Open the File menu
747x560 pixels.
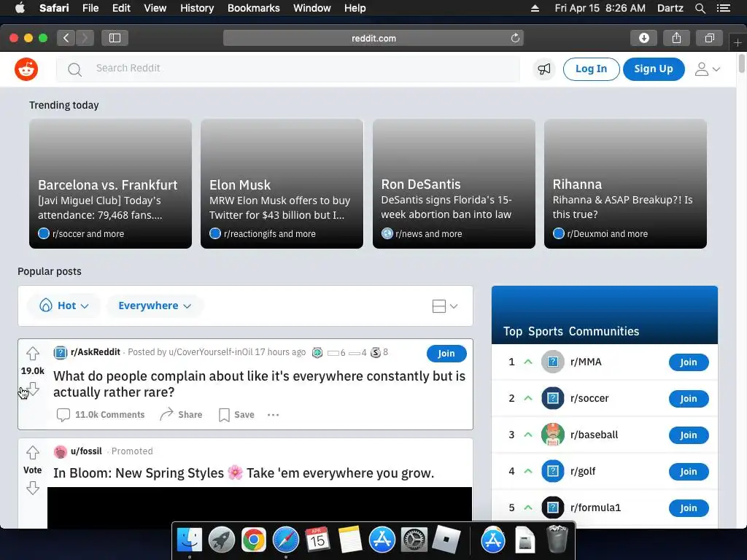coord(90,8)
